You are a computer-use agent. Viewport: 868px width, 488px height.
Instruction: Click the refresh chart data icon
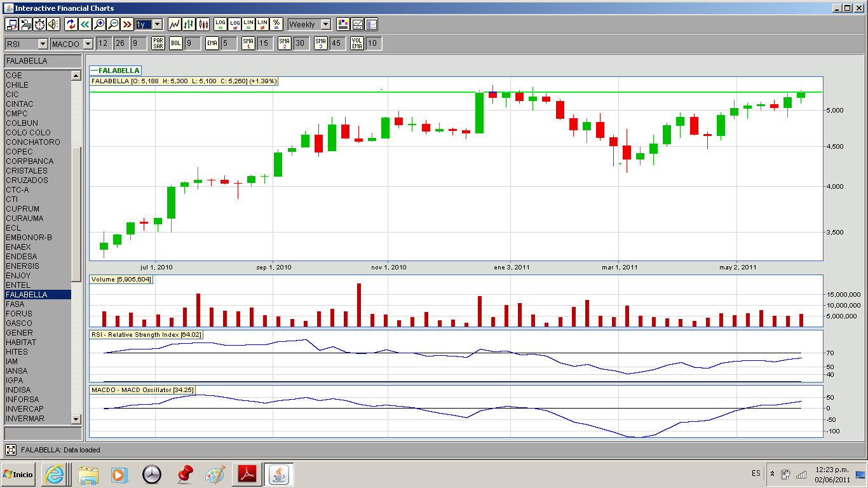[x=71, y=25]
